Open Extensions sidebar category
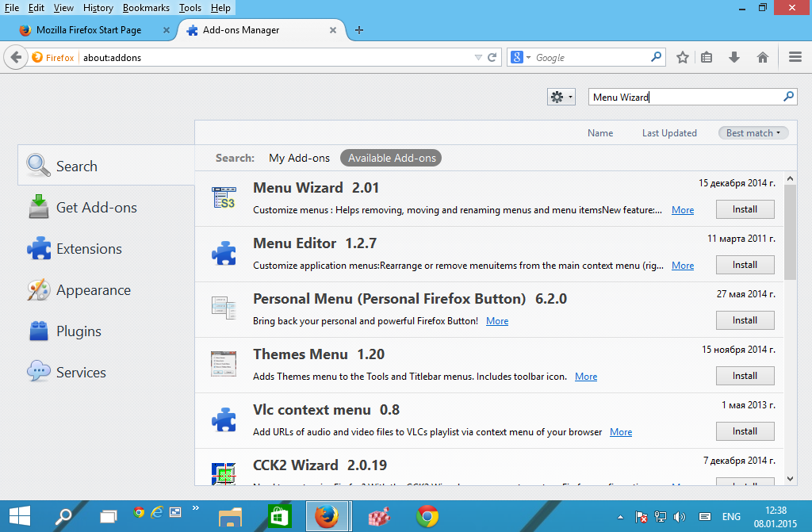This screenshot has width=812, height=532. point(106,249)
